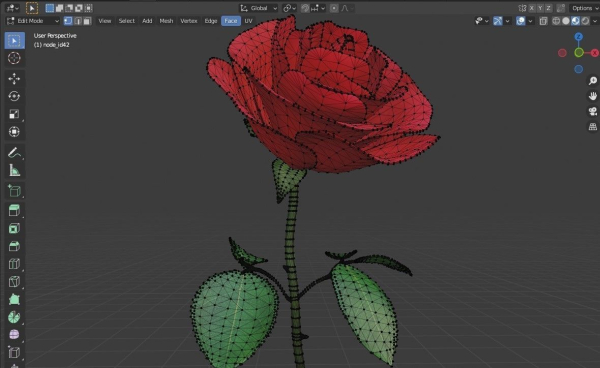This screenshot has height=368, width=600.
Task: Toggle camera view with camera icon
Action: 593,111
